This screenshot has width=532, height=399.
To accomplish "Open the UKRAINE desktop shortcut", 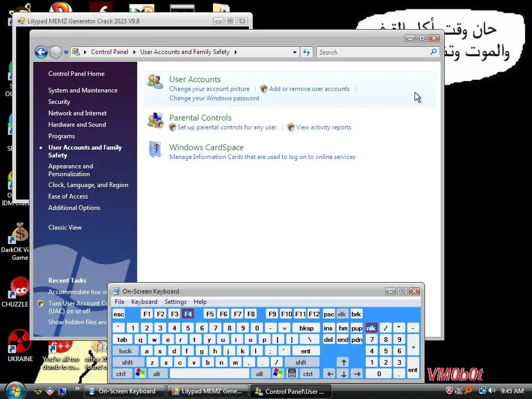I will pyautogui.click(x=20, y=345).
